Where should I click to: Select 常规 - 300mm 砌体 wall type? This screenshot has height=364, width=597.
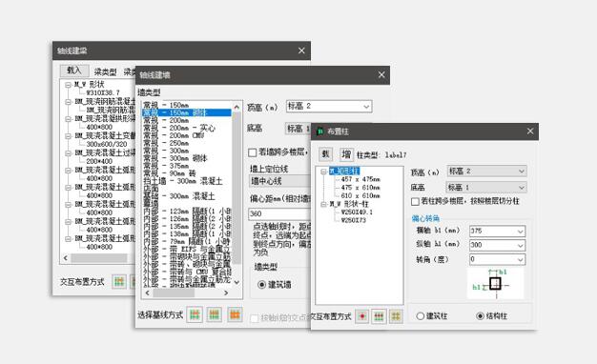coord(175,158)
